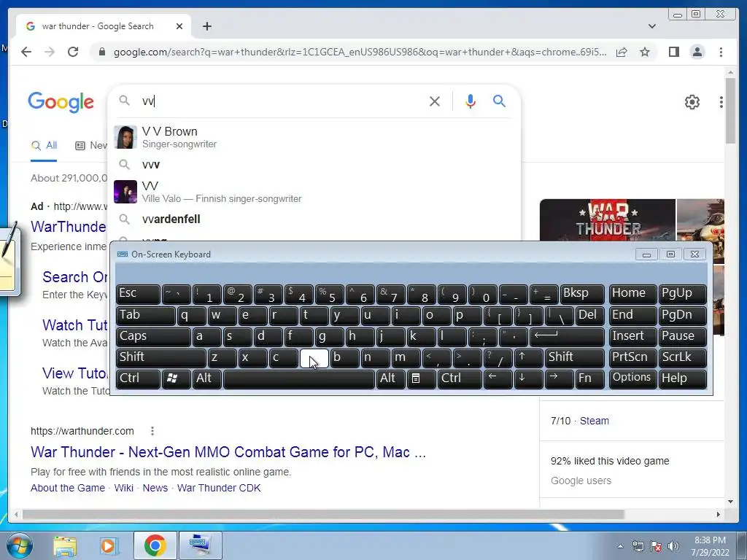
Task: Open File Explorer from taskbar
Action: (x=64, y=545)
